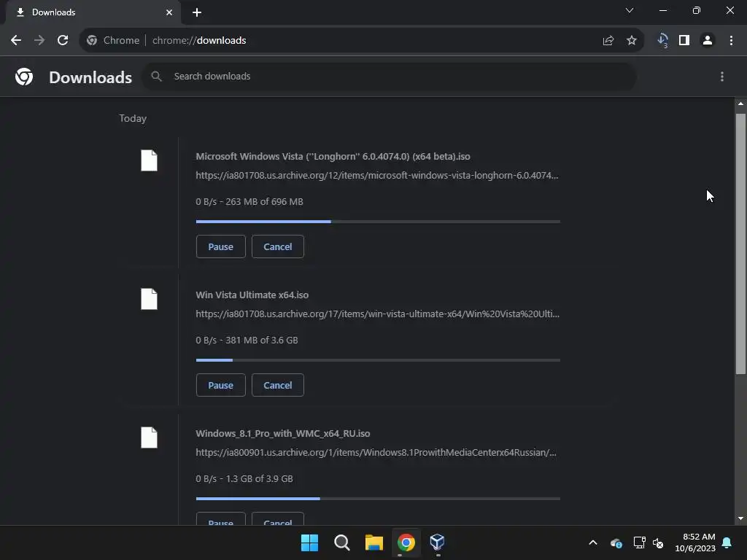The width and height of the screenshot is (747, 560).
Task: Click the "0 B/s - 381 MB of 3.6 GB" status
Action: (247, 340)
